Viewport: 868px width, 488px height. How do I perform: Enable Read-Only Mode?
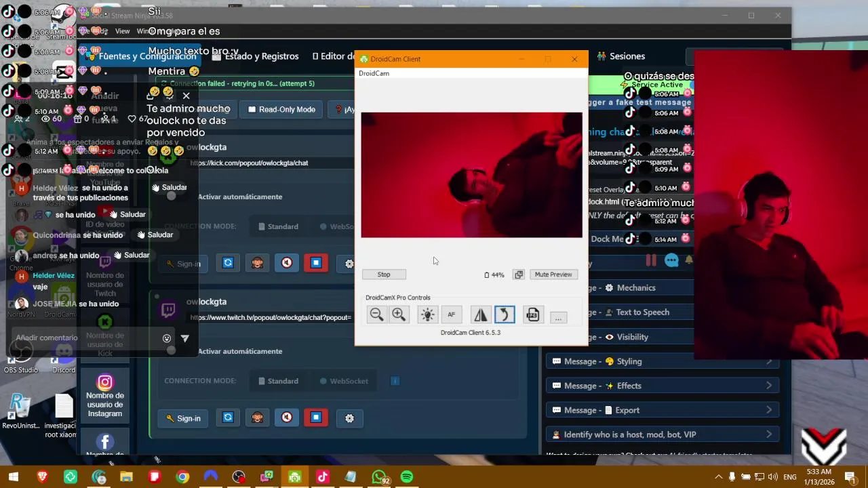[x=281, y=109]
